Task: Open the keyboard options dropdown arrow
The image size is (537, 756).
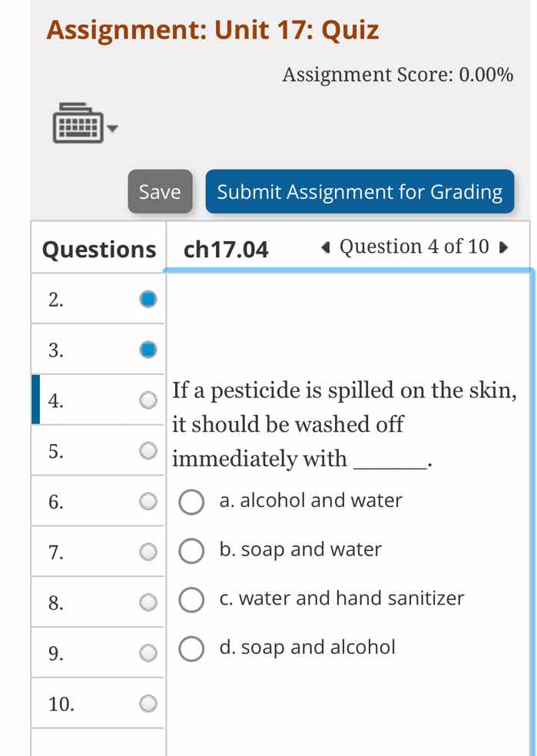Action: pyautogui.click(x=114, y=129)
